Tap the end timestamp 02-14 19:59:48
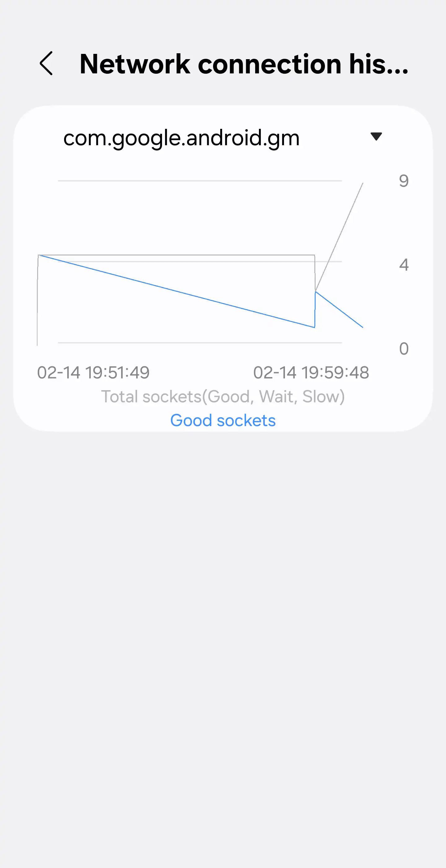446x868 pixels. point(311,373)
